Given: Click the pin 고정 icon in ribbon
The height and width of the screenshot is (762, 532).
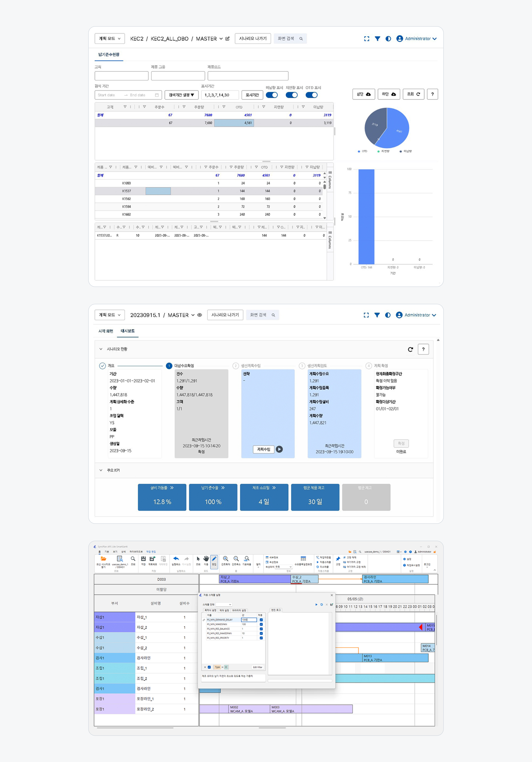Looking at the screenshot, I should click(338, 559).
